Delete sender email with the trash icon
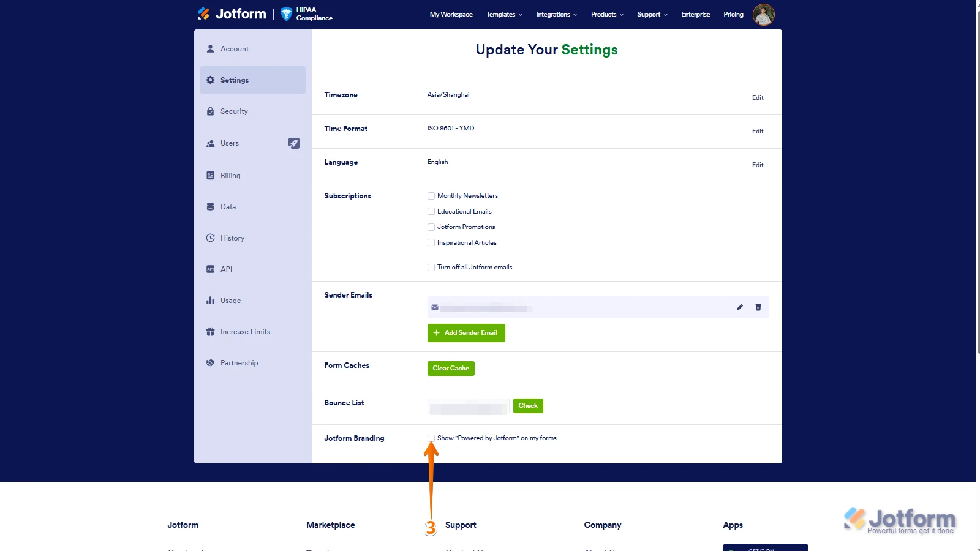Screen dimensions: 980x551 [x=758, y=307]
